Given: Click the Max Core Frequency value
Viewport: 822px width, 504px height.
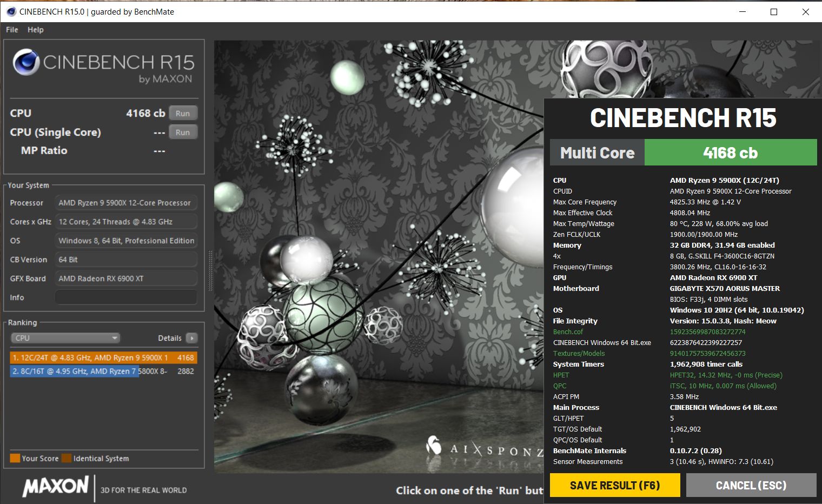Looking at the screenshot, I should pos(705,202).
